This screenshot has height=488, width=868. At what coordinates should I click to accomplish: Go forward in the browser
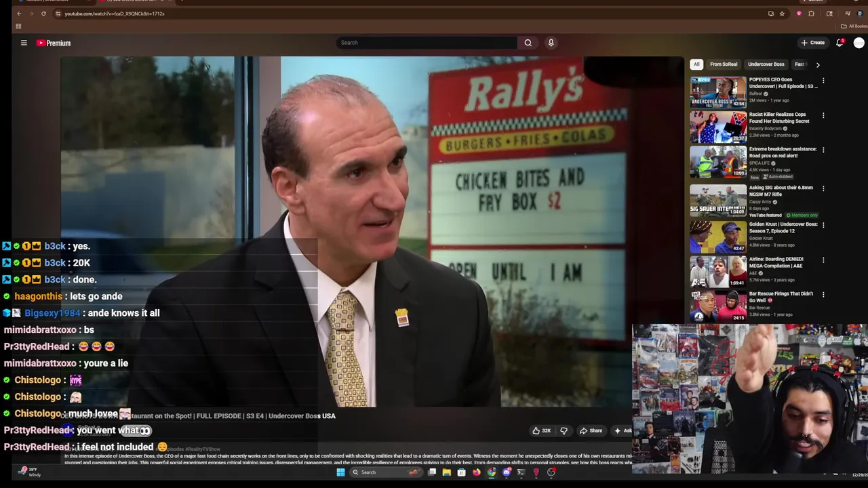pyautogui.click(x=31, y=14)
